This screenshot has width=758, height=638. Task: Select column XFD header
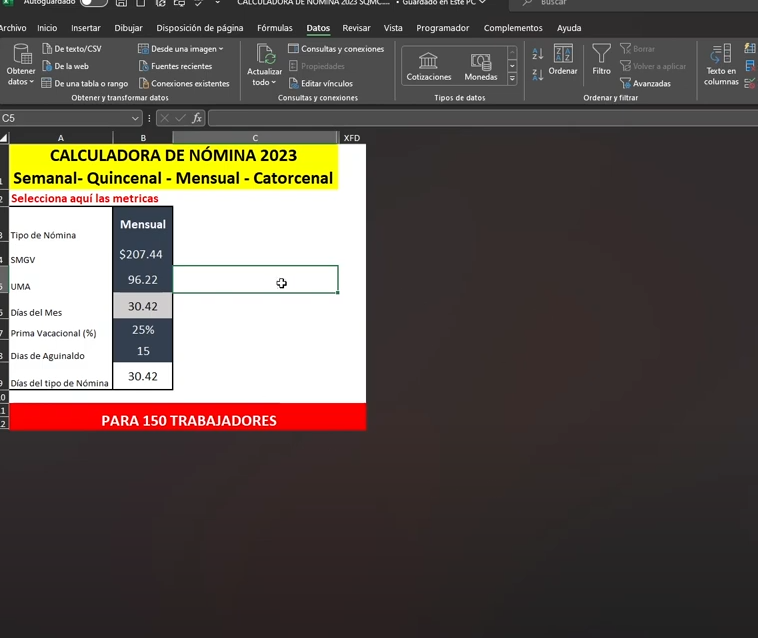pos(352,138)
